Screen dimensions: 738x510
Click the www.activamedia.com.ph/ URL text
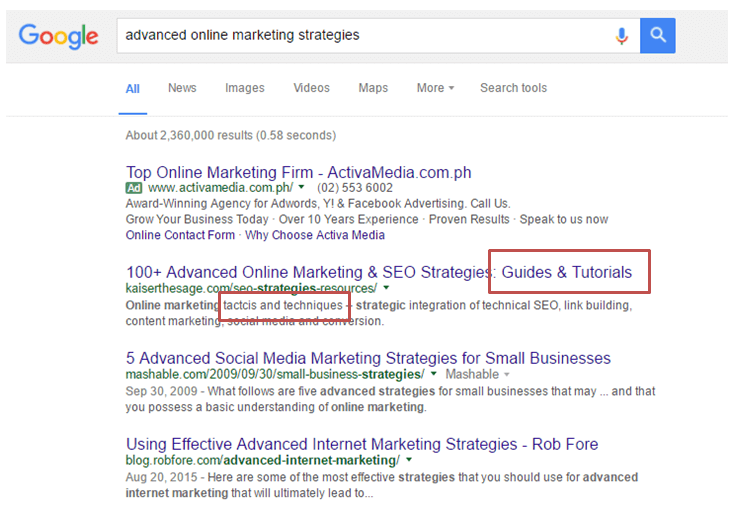pyautogui.click(x=220, y=188)
